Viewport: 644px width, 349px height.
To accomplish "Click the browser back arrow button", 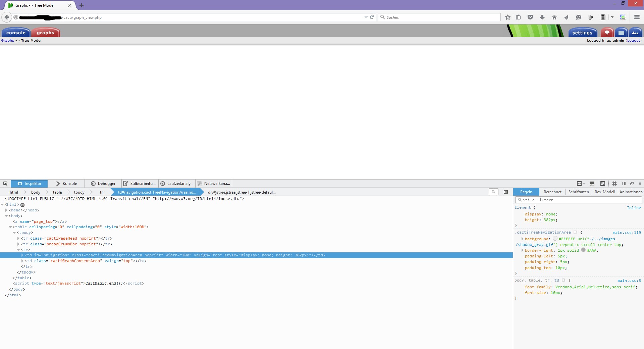I will click(7, 17).
